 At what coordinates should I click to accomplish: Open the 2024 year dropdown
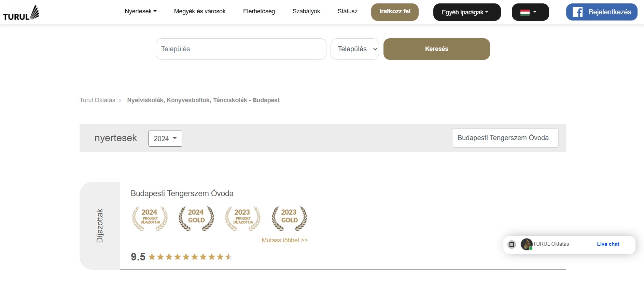click(165, 138)
